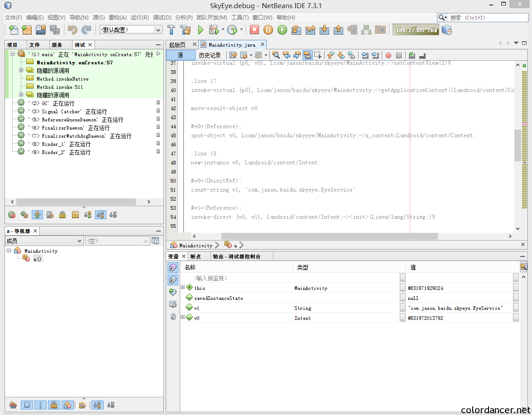Screen dimensions: 532x415
Task: Switch to the 起始页 editor tab
Action: pos(177,45)
